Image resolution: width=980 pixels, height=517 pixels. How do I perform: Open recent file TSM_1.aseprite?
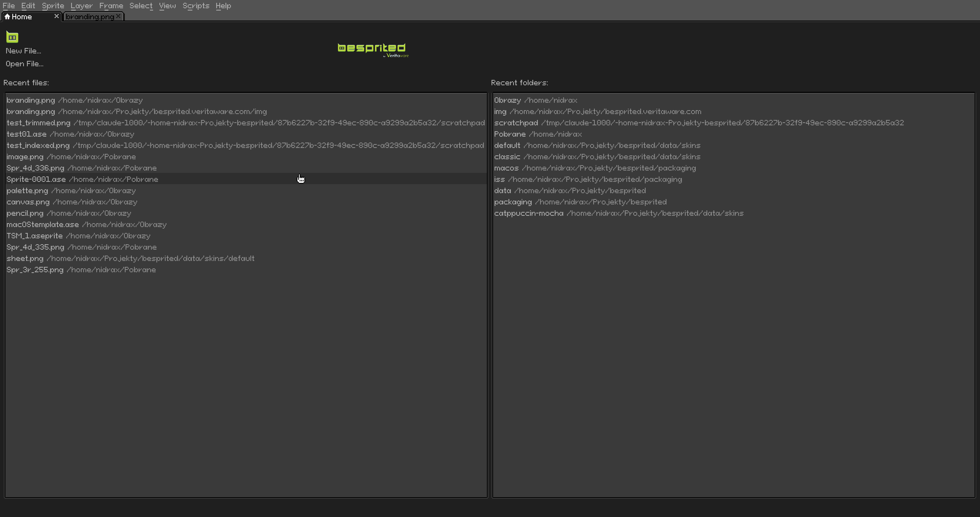pos(246,236)
